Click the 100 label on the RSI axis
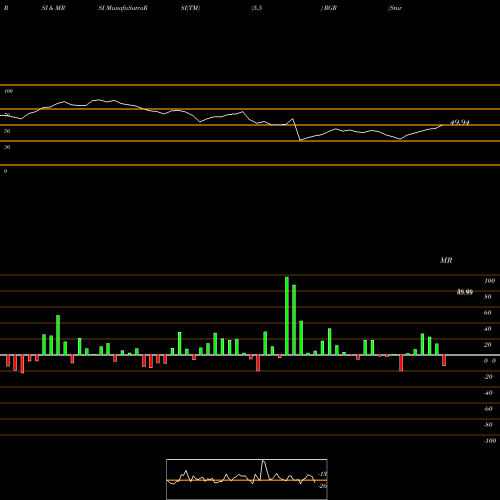The image size is (500, 500). click(x=8, y=91)
